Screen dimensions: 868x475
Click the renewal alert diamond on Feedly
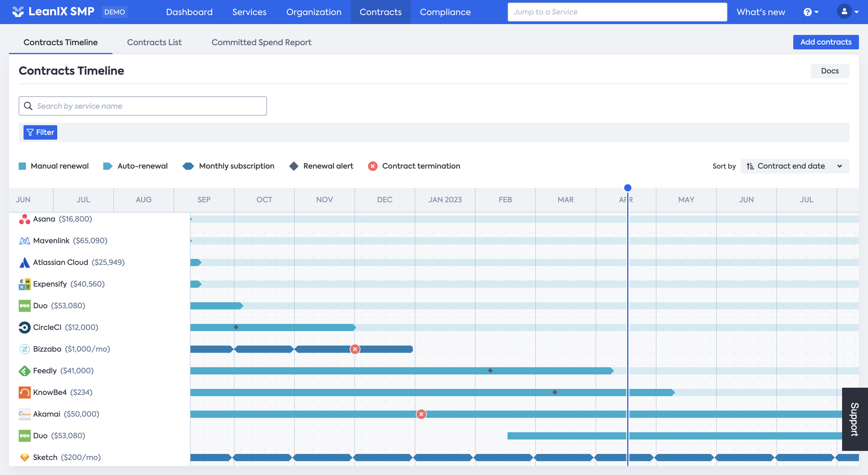point(490,371)
